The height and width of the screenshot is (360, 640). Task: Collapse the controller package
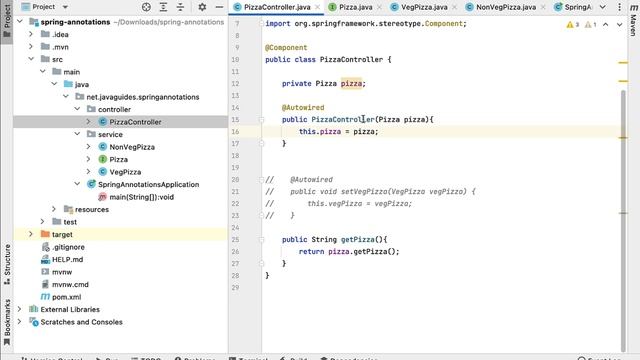tap(77, 109)
